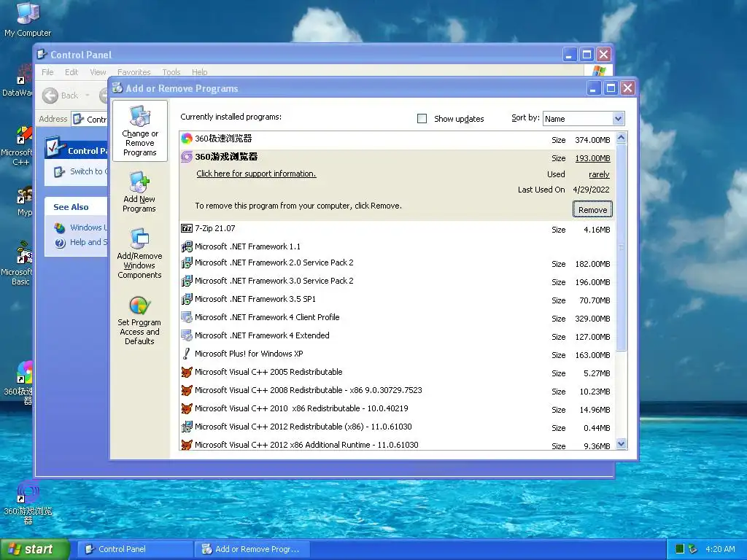Viewport: 747px width, 560px height.
Task: Click Visual C++ 2012 Redistributable (x86) icon
Action: pos(187,427)
